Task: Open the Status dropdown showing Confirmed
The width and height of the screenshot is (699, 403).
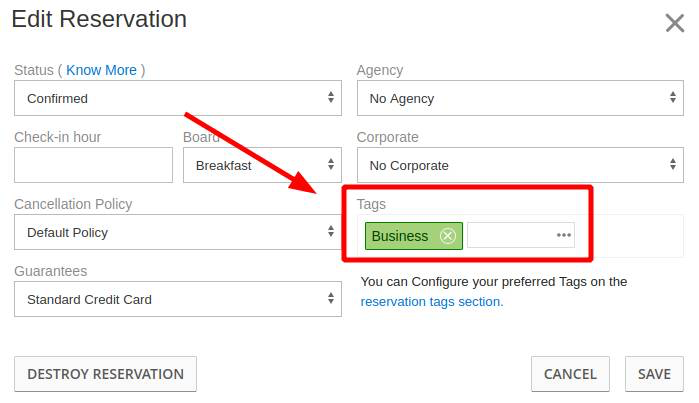Action: [178, 98]
